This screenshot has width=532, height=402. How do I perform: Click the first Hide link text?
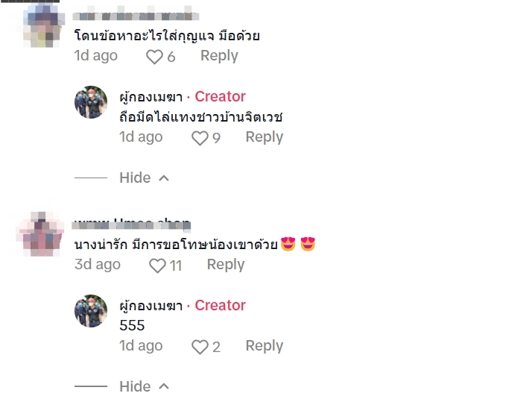pyautogui.click(x=135, y=178)
